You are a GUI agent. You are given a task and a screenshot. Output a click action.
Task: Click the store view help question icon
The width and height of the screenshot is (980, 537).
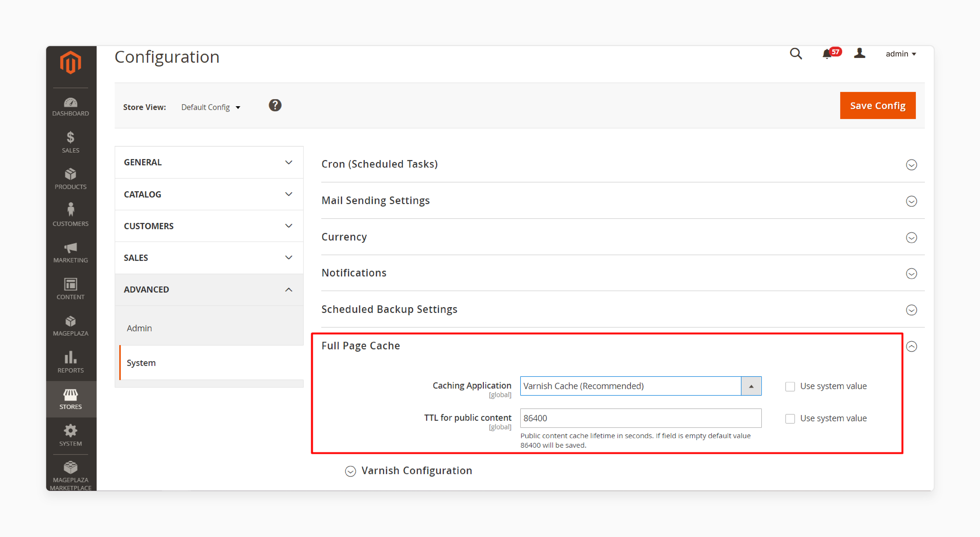pos(275,105)
